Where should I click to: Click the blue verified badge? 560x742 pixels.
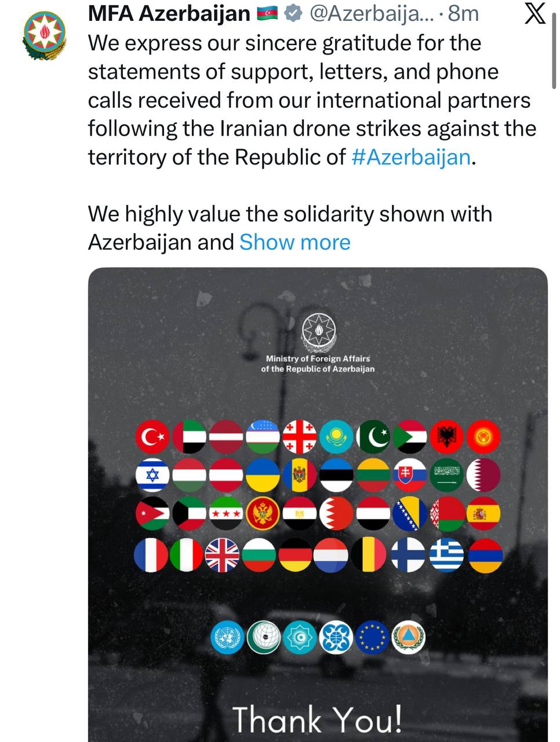(294, 13)
